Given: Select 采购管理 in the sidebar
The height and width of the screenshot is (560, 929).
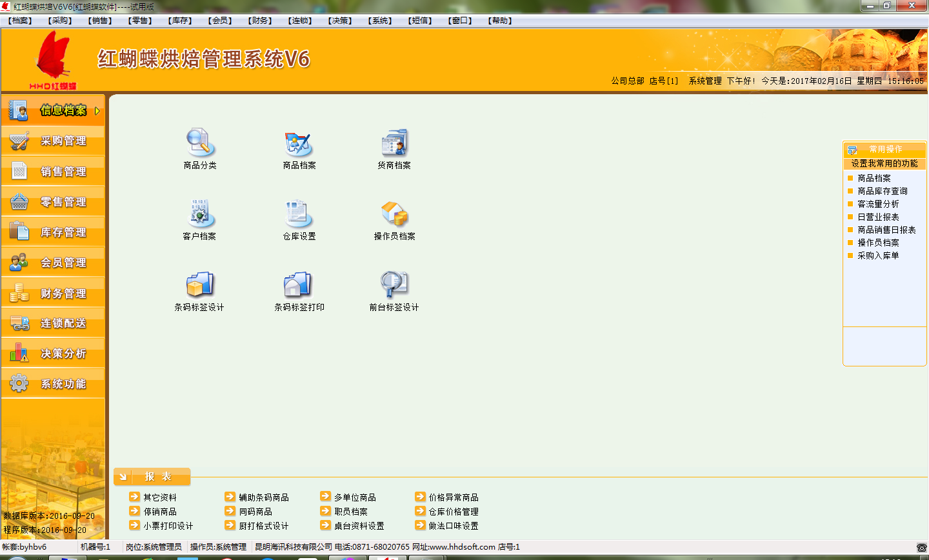Looking at the screenshot, I should click(53, 141).
